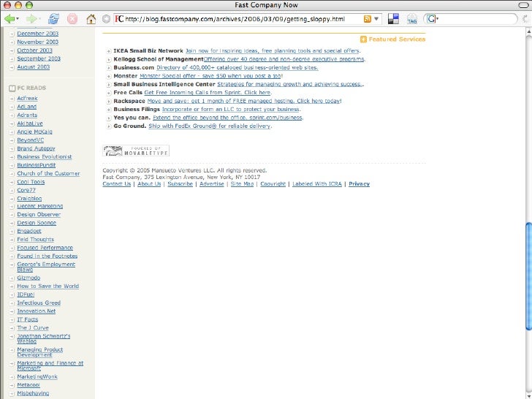
Task: Open the MarketingWonk link
Action: 37,377
